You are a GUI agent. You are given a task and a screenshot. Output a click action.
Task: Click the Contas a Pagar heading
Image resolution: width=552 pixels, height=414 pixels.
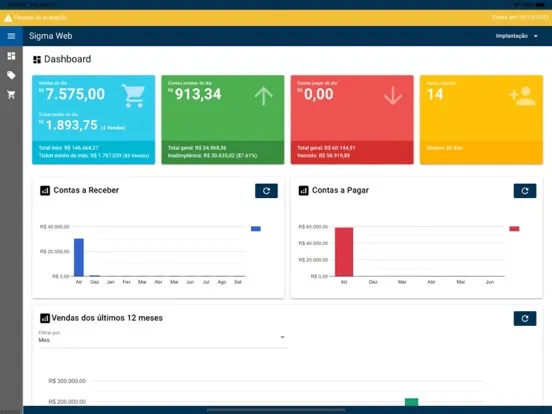(340, 190)
